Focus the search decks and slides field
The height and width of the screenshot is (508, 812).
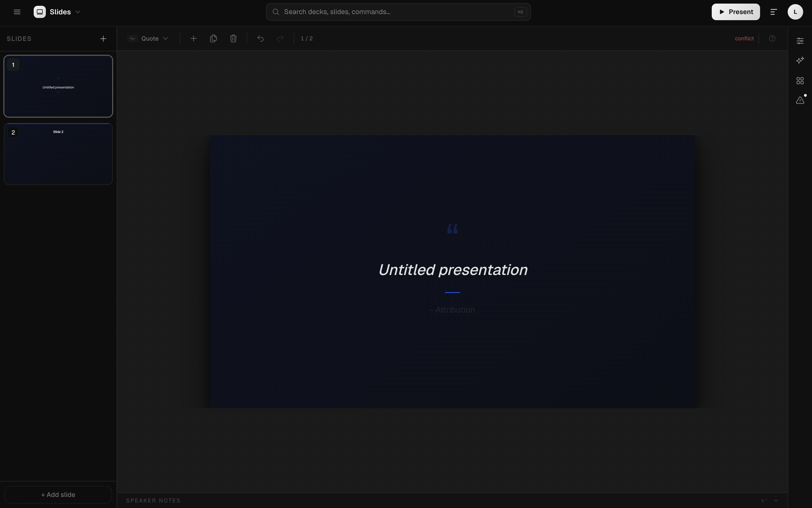(x=398, y=12)
